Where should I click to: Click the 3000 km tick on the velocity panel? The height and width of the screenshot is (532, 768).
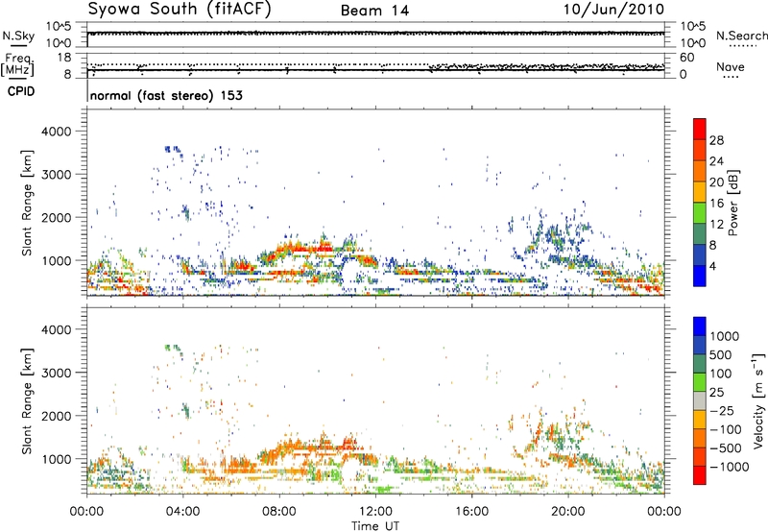coord(56,373)
